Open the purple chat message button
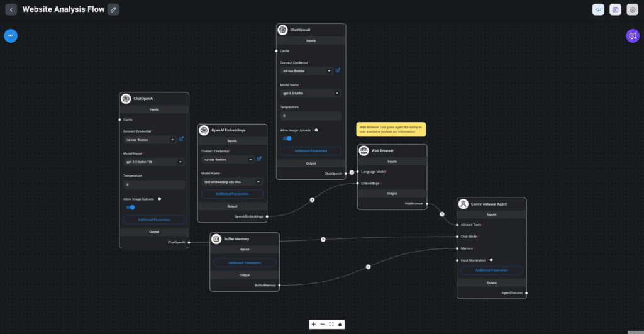644x334 pixels. pos(633,36)
